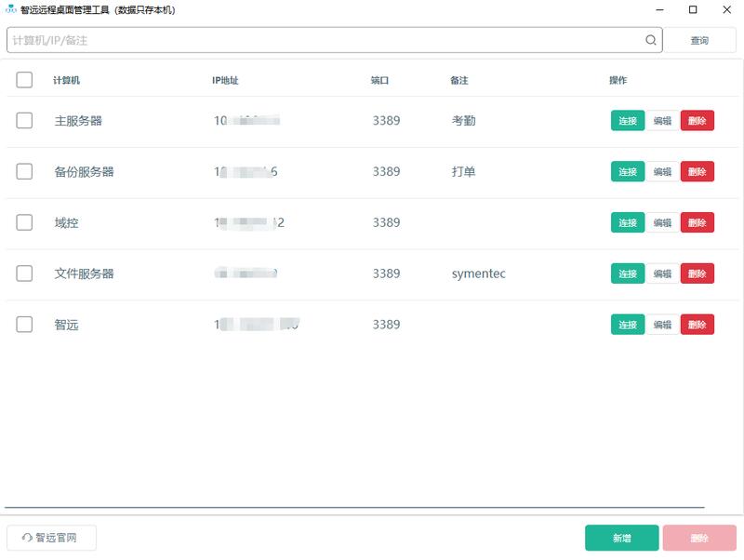Image resolution: width=744 pixels, height=560 pixels.
Task: Connect to 文件服务器
Action: (627, 273)
